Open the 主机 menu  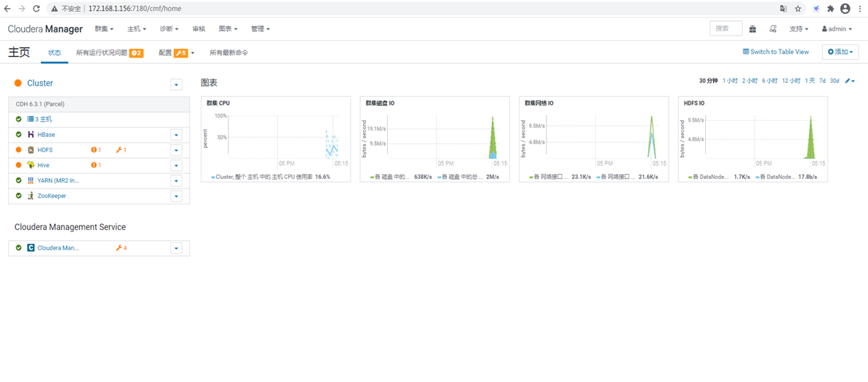pyautogui.click(x=137, y=29)
